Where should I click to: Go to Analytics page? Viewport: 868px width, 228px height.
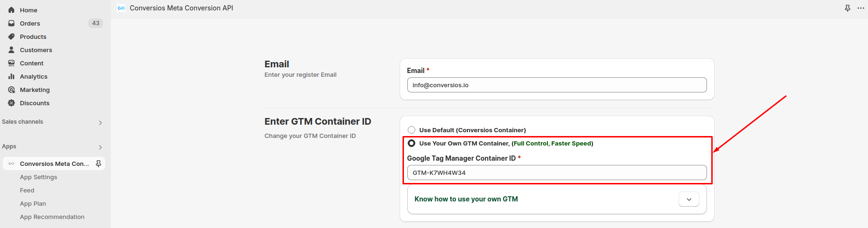click(34, 76)
